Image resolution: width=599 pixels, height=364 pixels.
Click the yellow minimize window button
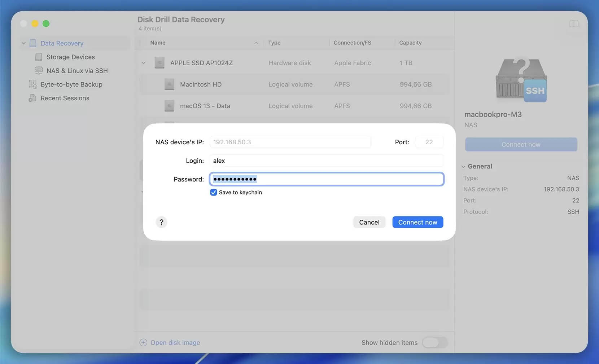click(x=35, y=23)
